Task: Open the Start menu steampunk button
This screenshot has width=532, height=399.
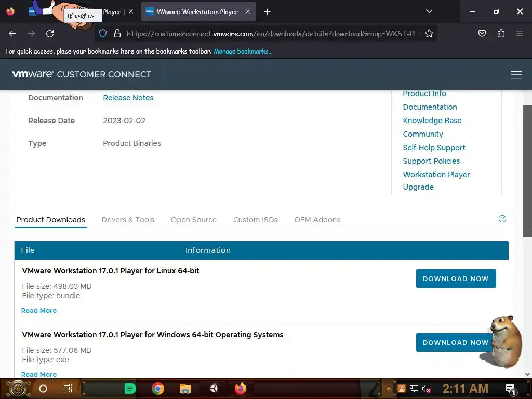Action: (x=18, y=389)
